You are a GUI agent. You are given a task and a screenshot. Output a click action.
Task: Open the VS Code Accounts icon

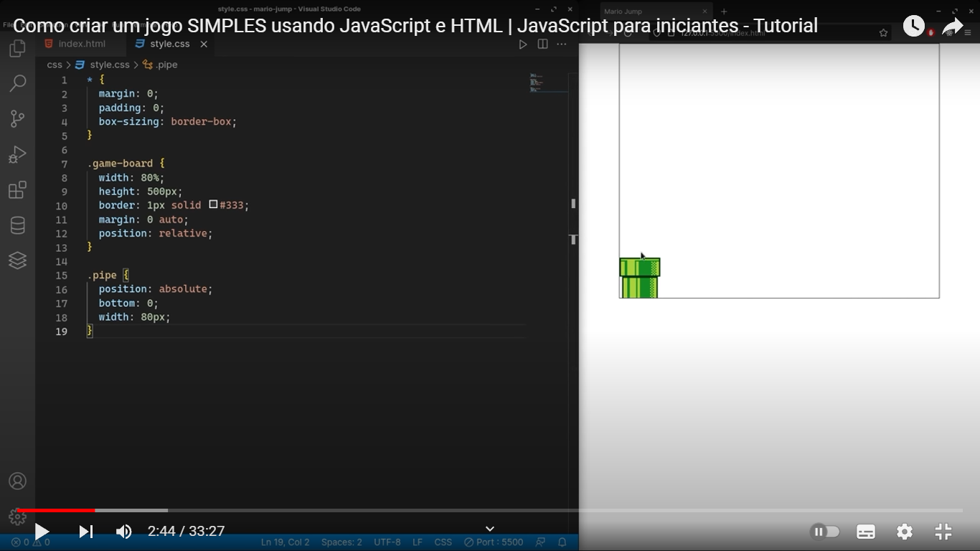17,481
